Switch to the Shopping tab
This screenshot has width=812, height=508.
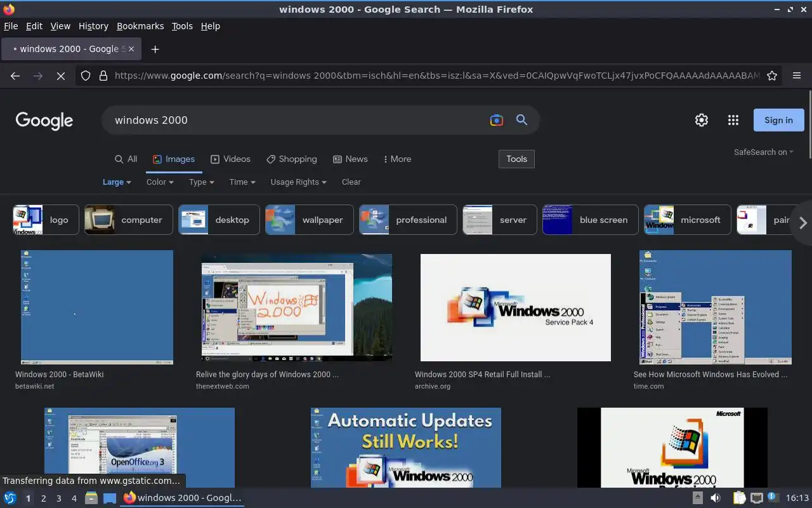click(x=292, y=159)
